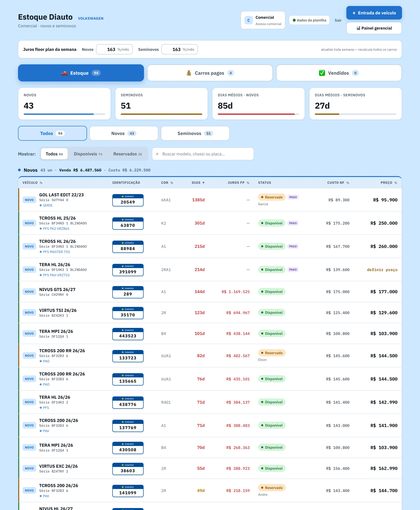The width and height of the screenshot is (420, 510).
Task: Open the Disponível status for NIVUS GTS 26/27
Action: pos(272,292)
